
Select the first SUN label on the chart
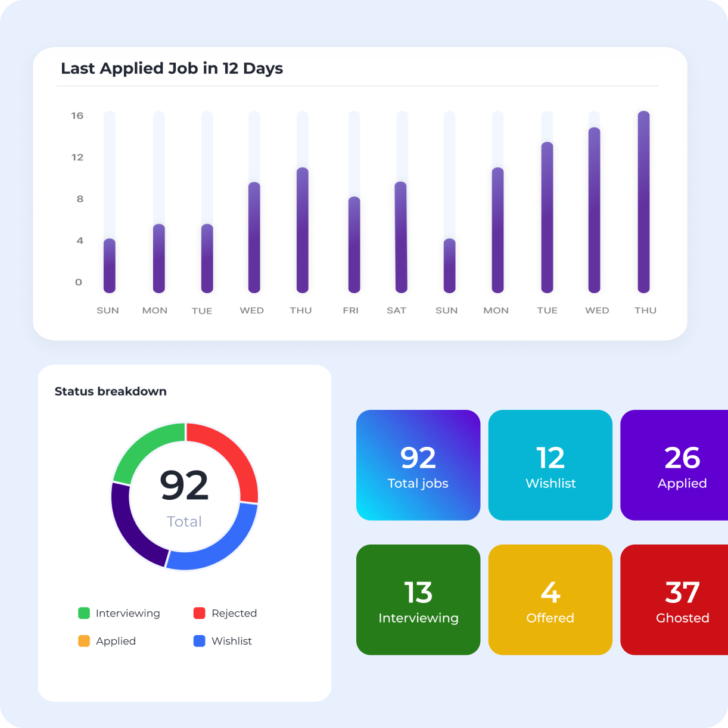[108, 310]
